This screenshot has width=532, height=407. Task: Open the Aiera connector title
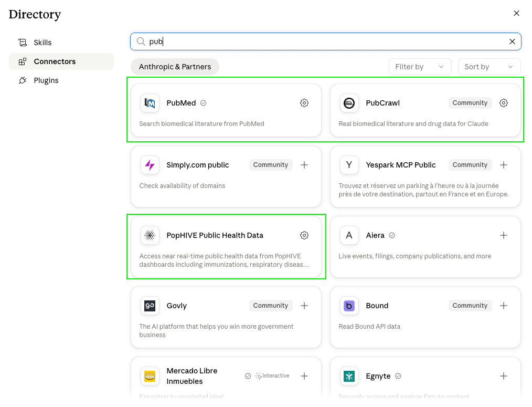(375, 235)
